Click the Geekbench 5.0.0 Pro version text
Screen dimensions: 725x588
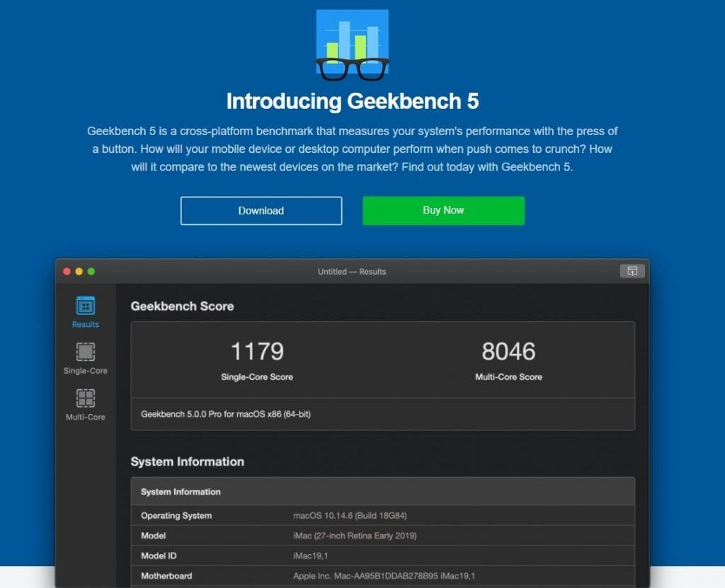click(x=226, y=414)
